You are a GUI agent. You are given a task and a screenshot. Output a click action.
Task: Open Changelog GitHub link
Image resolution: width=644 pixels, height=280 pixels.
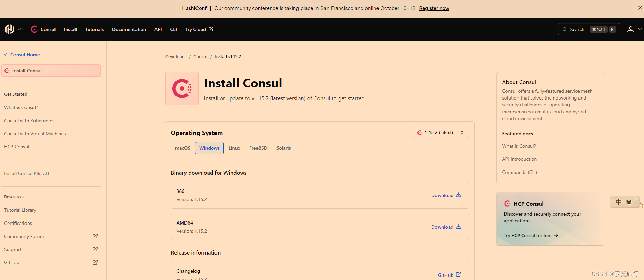pos(449,275)
